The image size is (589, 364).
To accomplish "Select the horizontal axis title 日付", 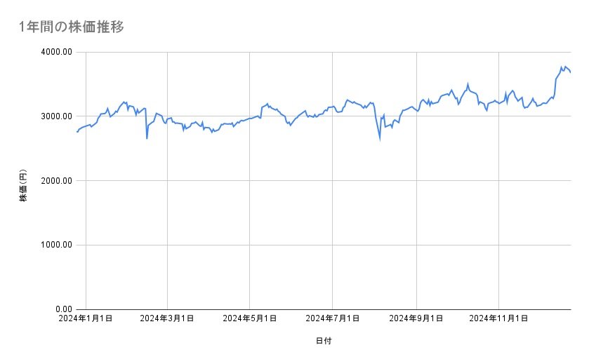I will click(x=324, y=341).
